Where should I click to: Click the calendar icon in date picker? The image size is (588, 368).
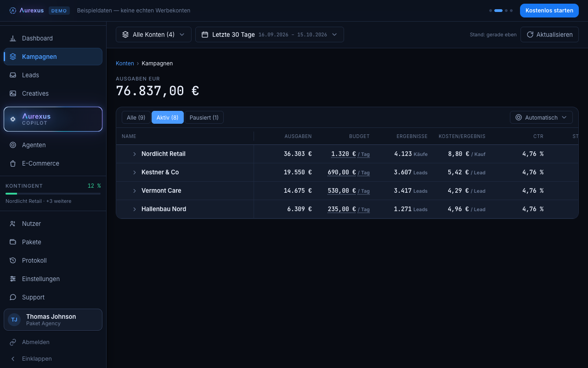click(205, 34)
